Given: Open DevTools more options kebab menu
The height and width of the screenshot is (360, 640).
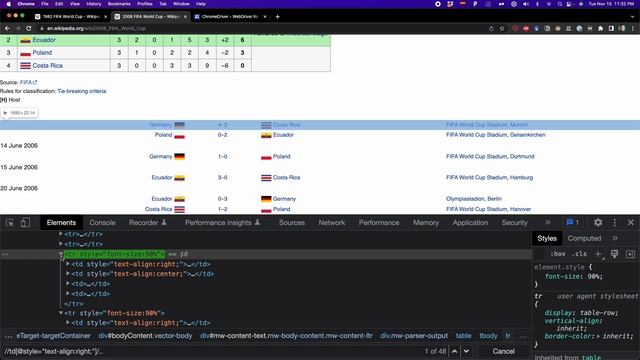Looking at the screenshot, I should (615, 222).
